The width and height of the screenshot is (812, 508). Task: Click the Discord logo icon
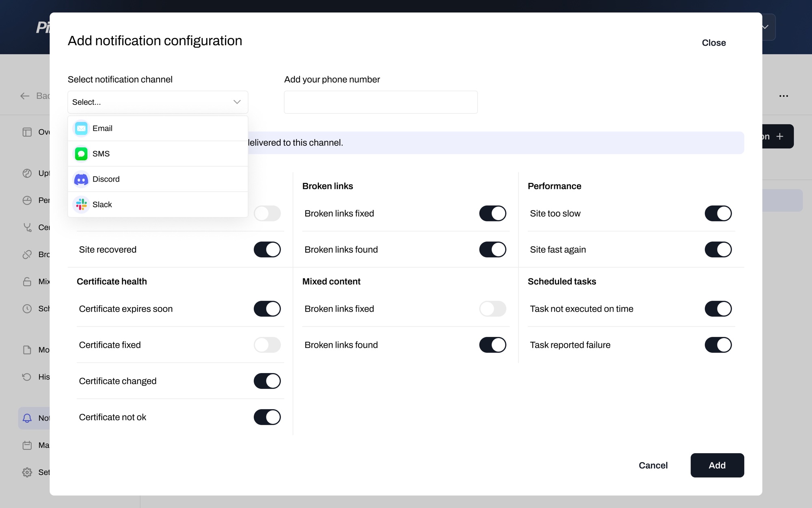(81, 179)
